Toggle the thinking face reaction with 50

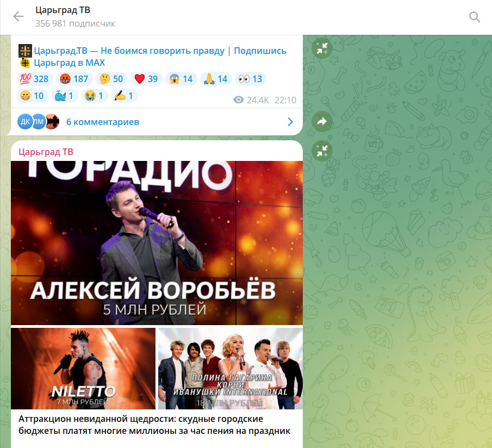111,79
